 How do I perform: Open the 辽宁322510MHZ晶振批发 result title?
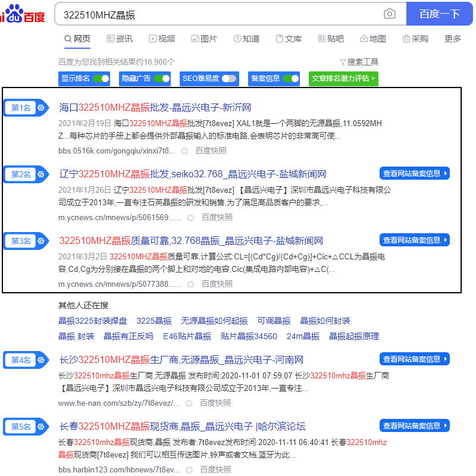[193, 174]
